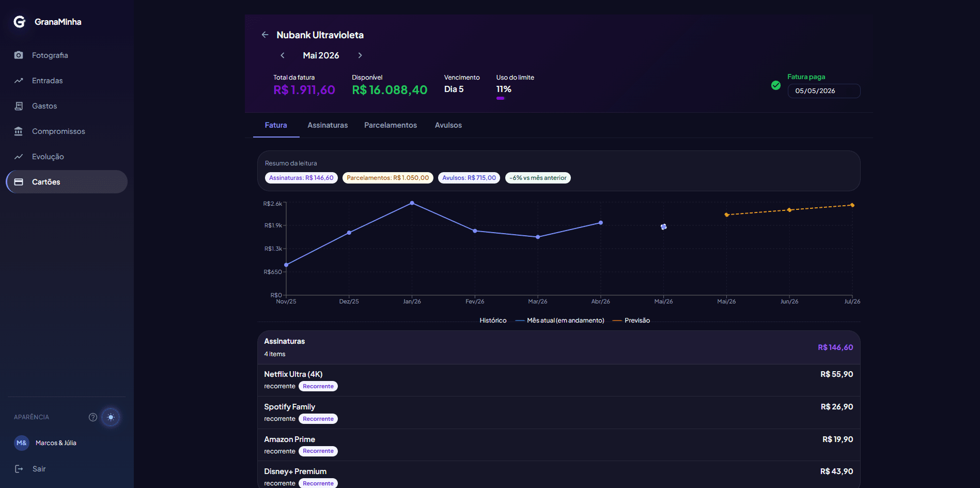
Task: Collapse the Assinaturas section header
Action: [559, 347]
